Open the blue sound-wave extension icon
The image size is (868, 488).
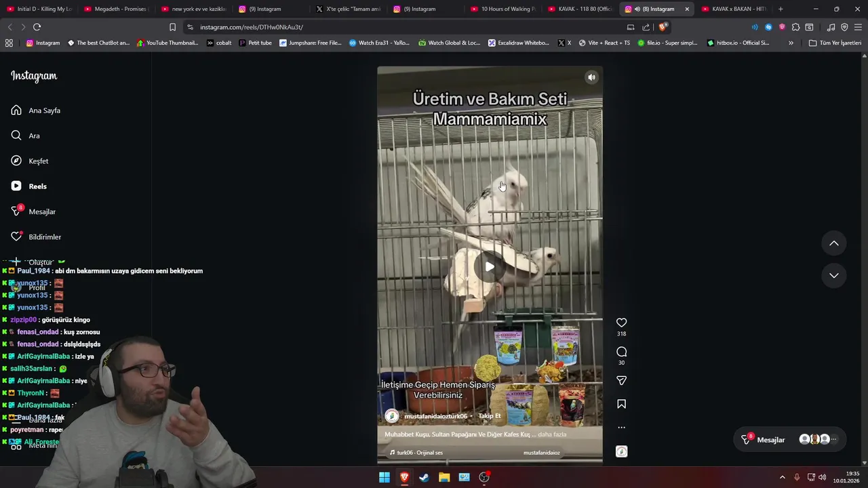755,27
